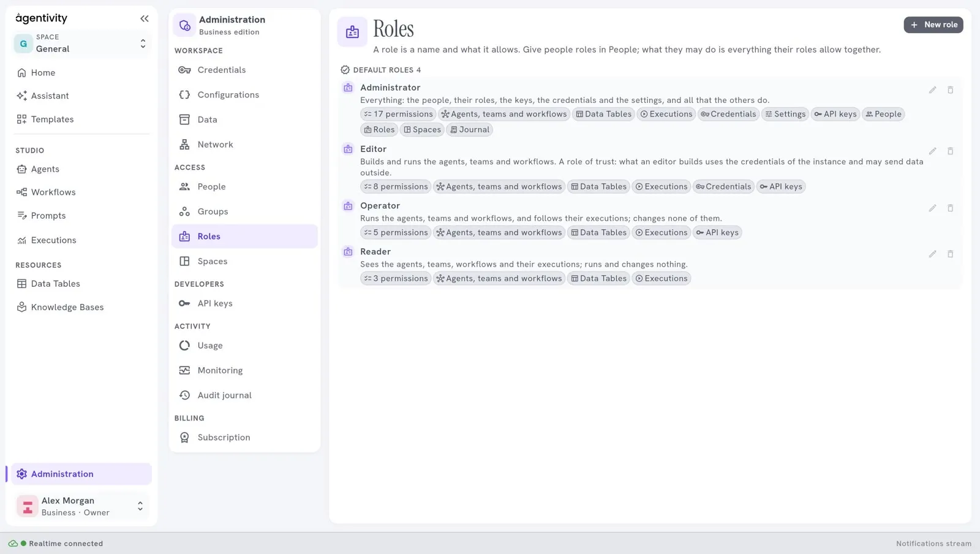Click the Notifications stream link
Screen dimensions: 980x554
coord(933,544)
